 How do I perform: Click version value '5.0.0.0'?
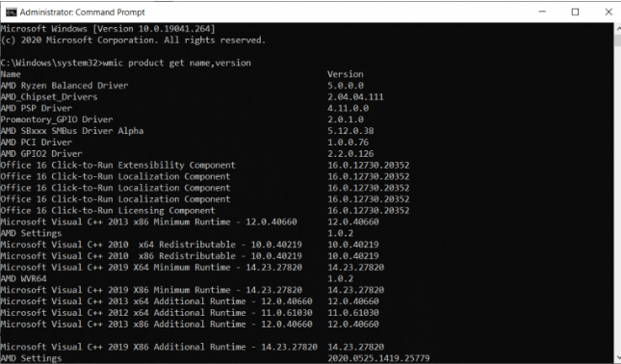click(x=346, y=86)
